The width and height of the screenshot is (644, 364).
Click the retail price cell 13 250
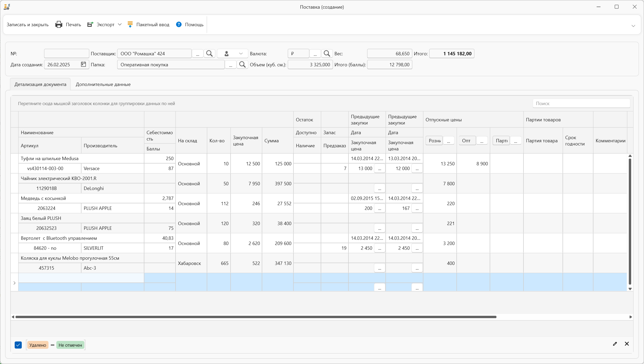point(440,164)
